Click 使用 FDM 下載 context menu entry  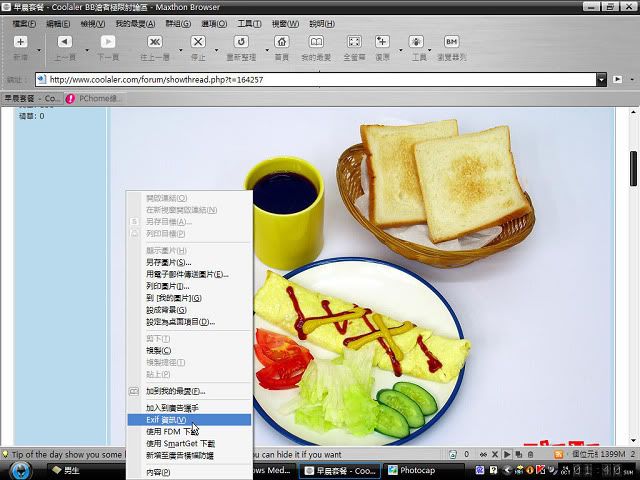click(176, 431)
